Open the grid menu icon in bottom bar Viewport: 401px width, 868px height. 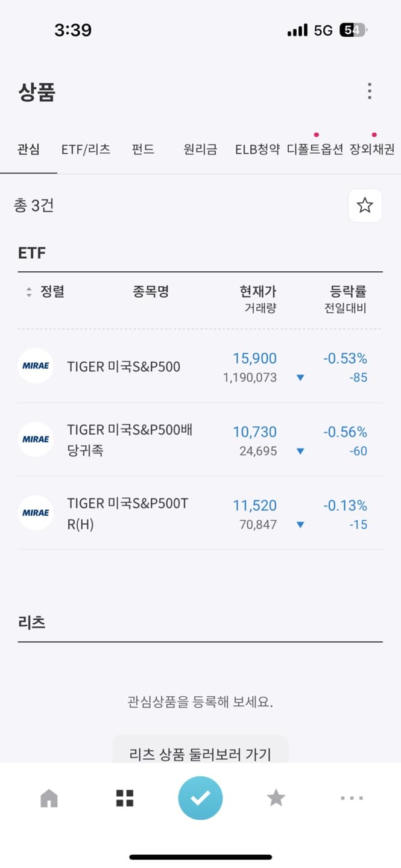click(x=125, y=798)
